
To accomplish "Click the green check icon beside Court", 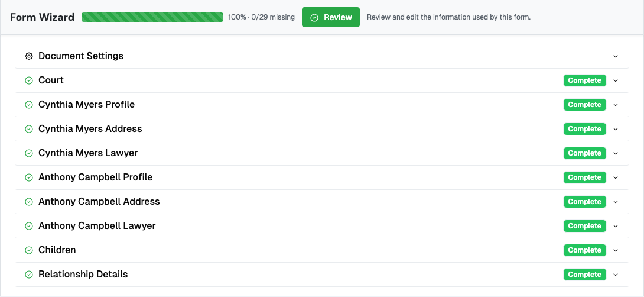I will point(29,80).
